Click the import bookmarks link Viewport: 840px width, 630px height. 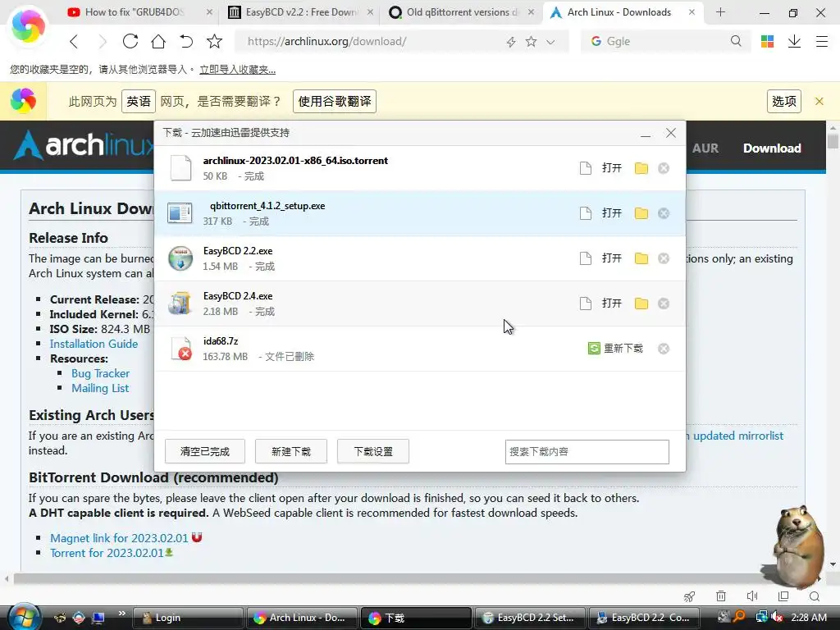(237, 69)
